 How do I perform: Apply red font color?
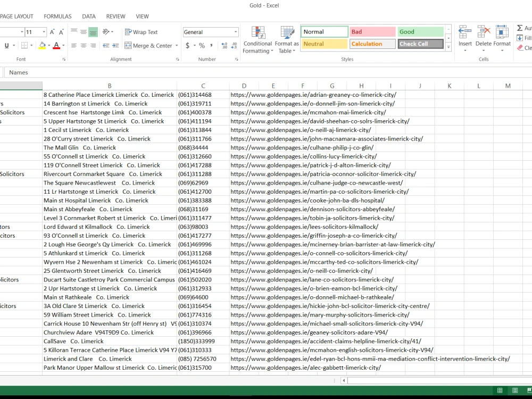57,45
